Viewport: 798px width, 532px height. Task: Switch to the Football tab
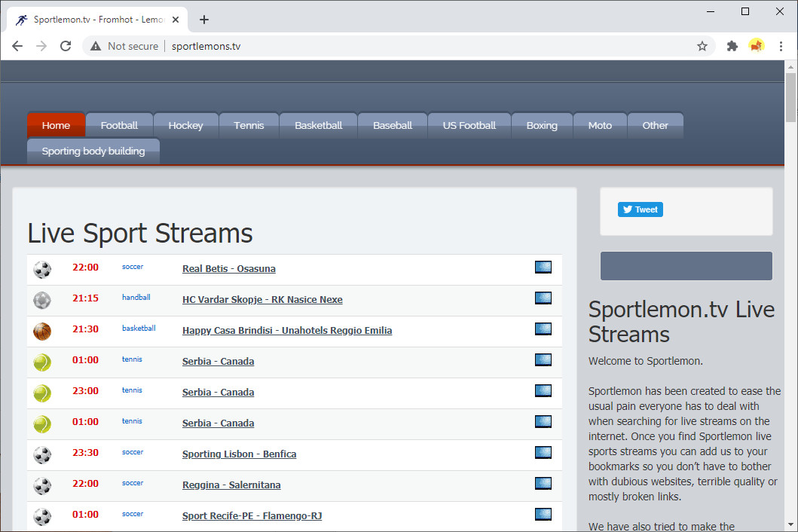pos(118,125)
